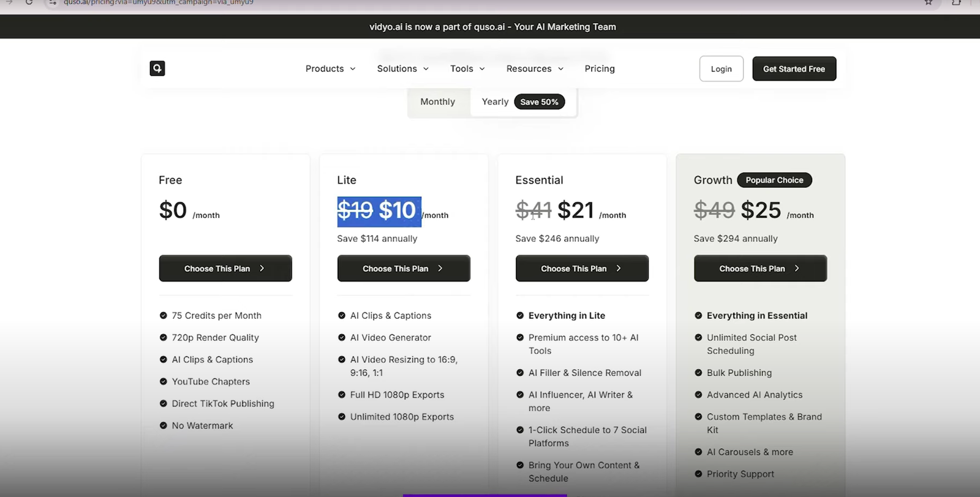Choose the Free plan

tap(225, 268)
